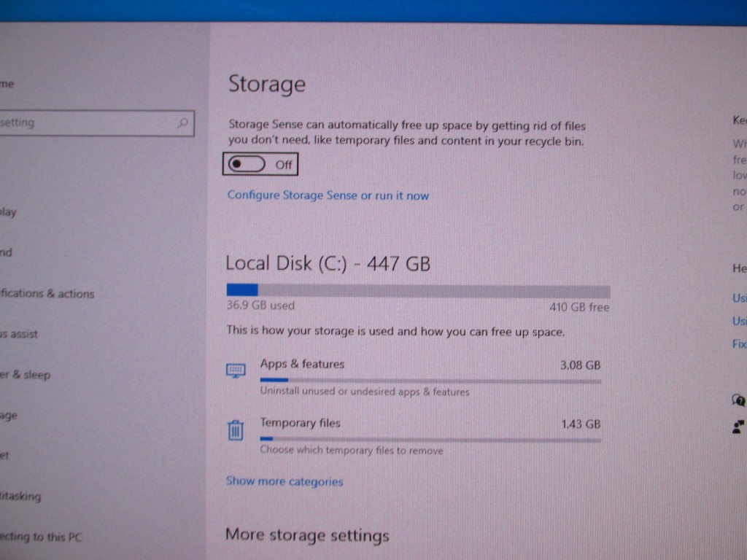The width and height of the screenshot is (747, 560).
Task: Click the Get help chat icon
Action: (x=738, y=400)
